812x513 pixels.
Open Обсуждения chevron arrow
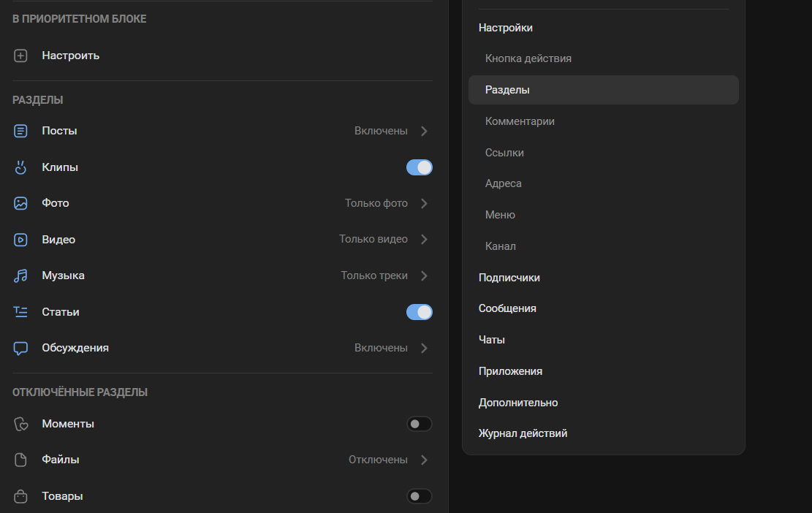point(424,348)
